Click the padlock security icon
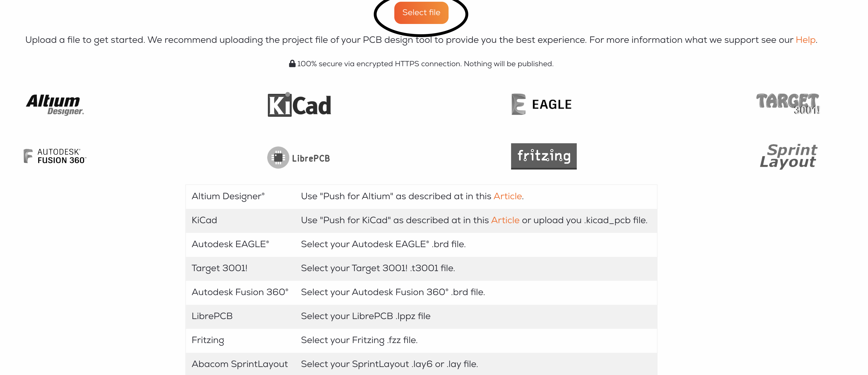Screen dimensions: 868x375 click(x=292, y=63)
